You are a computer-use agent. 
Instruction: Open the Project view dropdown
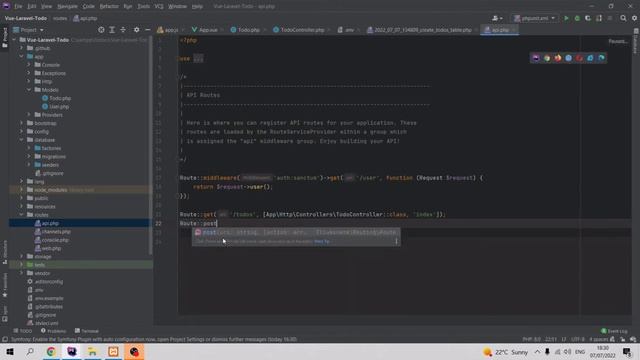[x=29, y=30]
